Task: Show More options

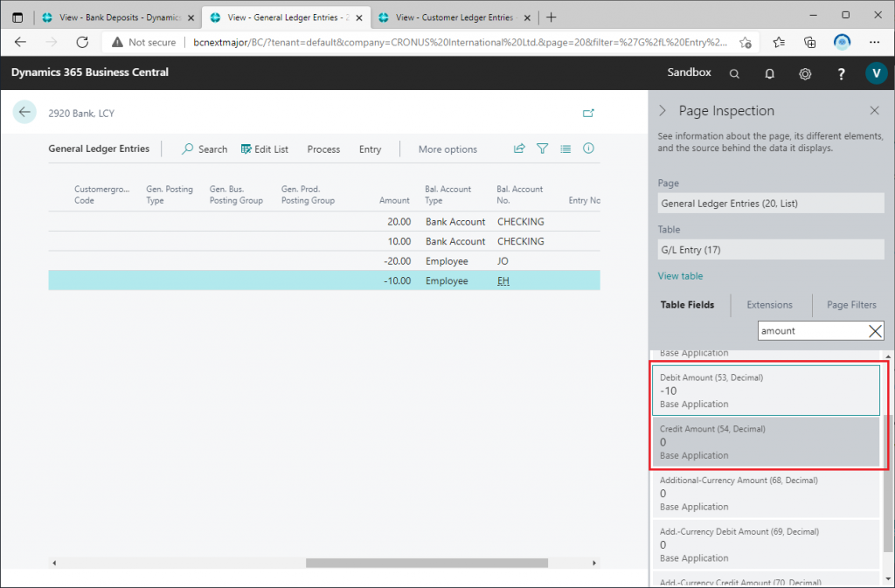Action: pyautogui.click(x=447, y=149)
